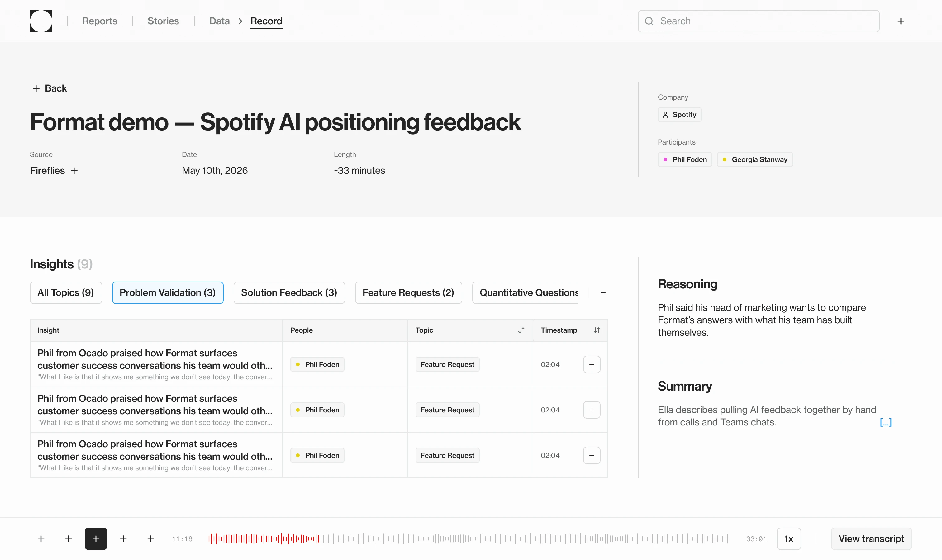Click the Fireflies source name

(47, 171)
